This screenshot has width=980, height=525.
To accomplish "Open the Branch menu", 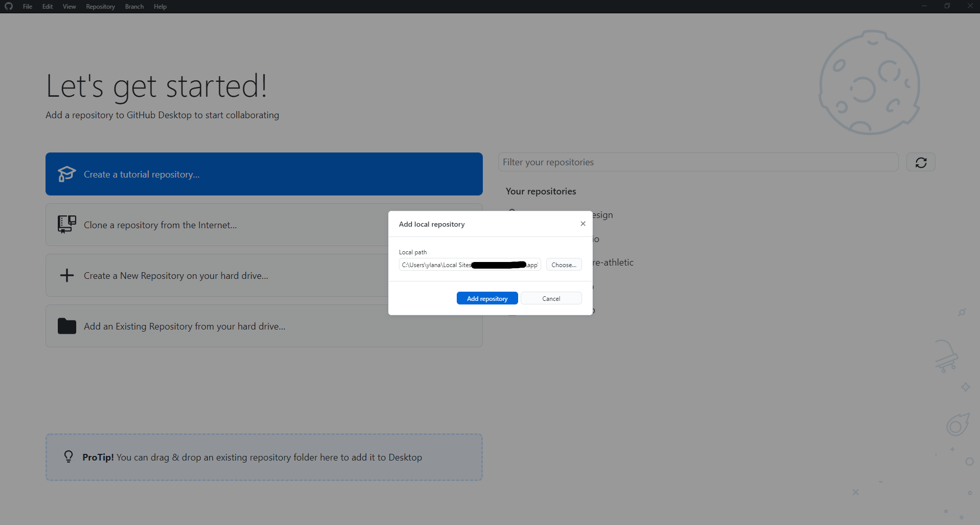I will [x=134, y=7].
